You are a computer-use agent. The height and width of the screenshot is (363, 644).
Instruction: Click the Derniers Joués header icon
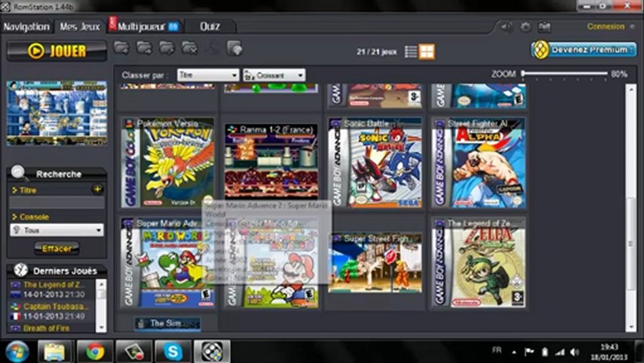coord(21,270)
